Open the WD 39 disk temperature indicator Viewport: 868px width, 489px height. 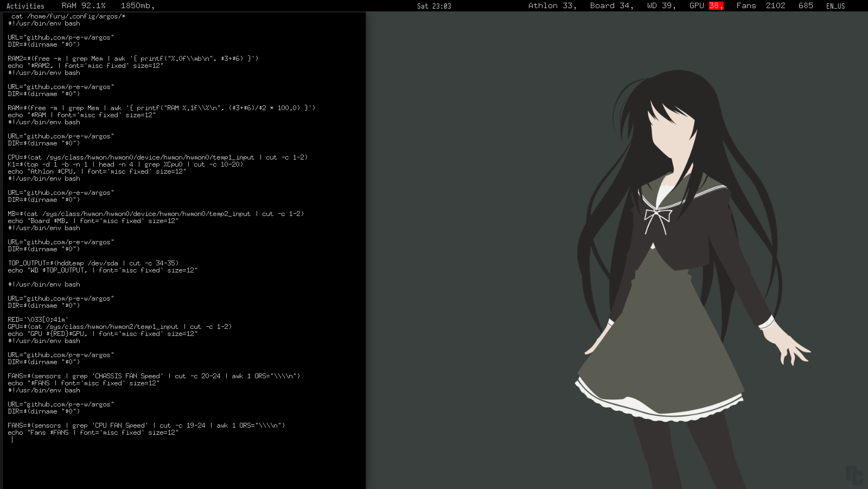[661, 5]
